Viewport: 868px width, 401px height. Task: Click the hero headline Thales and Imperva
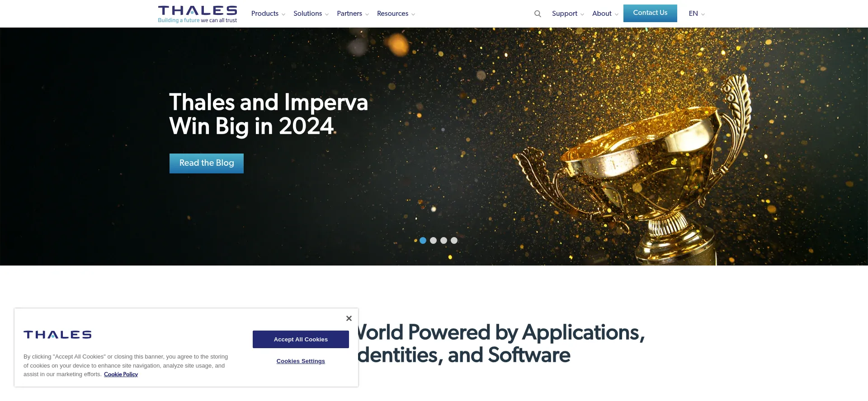(x=269, y=103)
